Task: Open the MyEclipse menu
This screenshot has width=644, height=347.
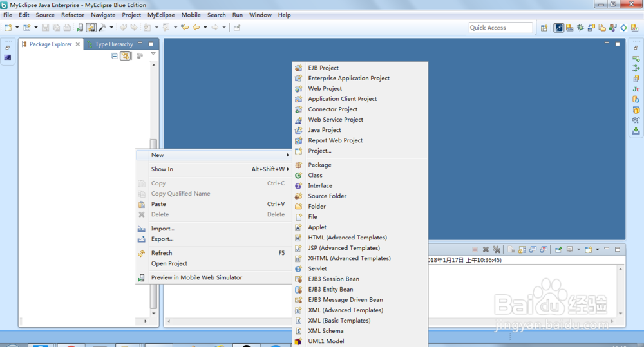Action: (161, 15)
